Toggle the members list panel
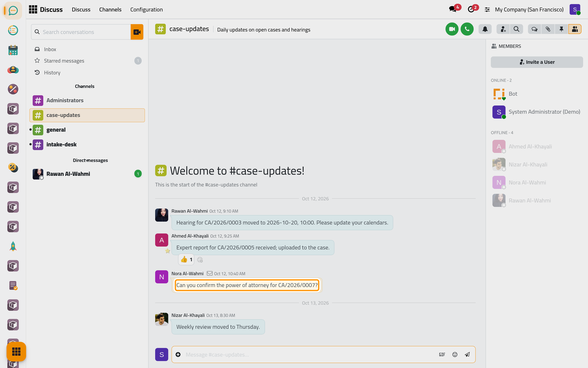The width and height of the screenshot is (588, 368). point(575,29)
